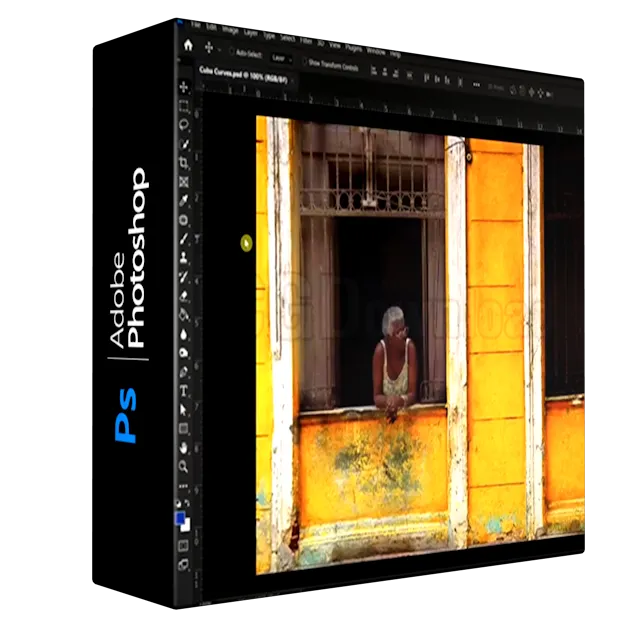Close the Cuba Curves.psd document tab
630x630 pixels.
click(293, 81)
